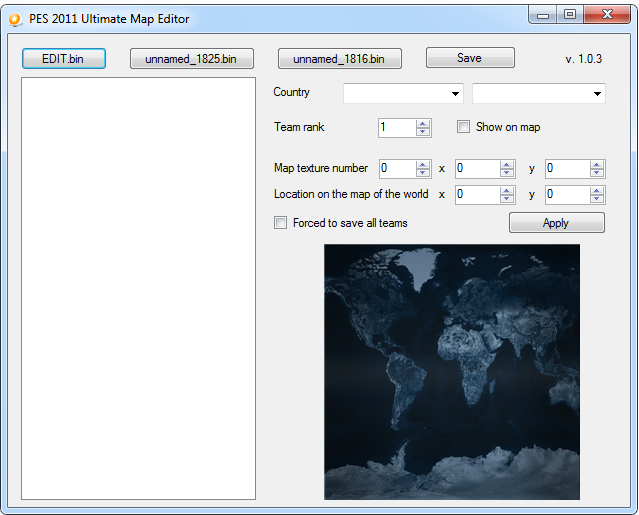Screen dimensions: 639x515
Task: Open the EDIT.bin file button
Action: click(x=64, y=59)
